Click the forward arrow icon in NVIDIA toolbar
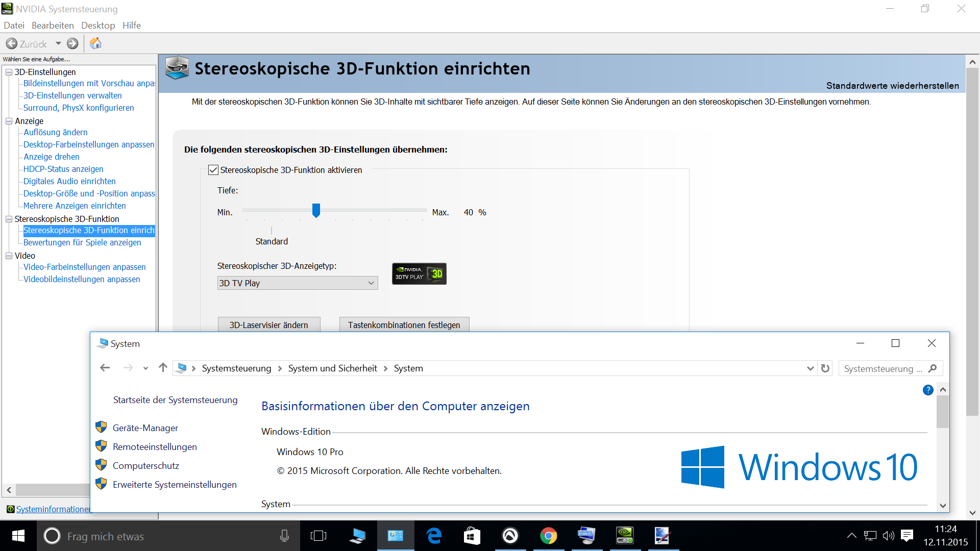Screen dimensions: 980x551 (x=72, y=44)
